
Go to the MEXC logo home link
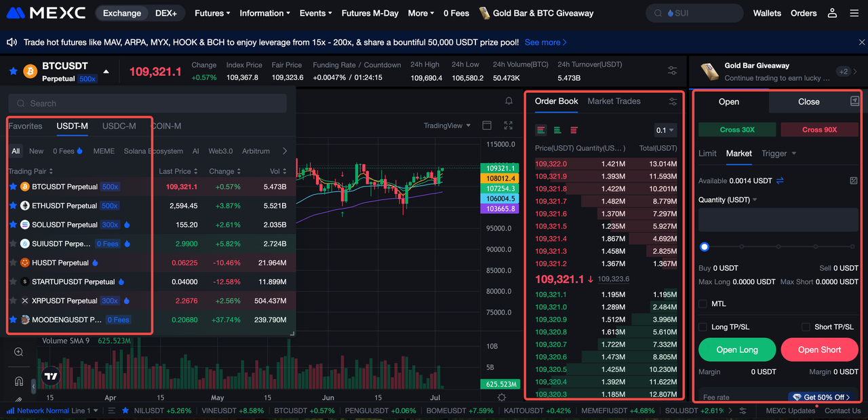46,13
